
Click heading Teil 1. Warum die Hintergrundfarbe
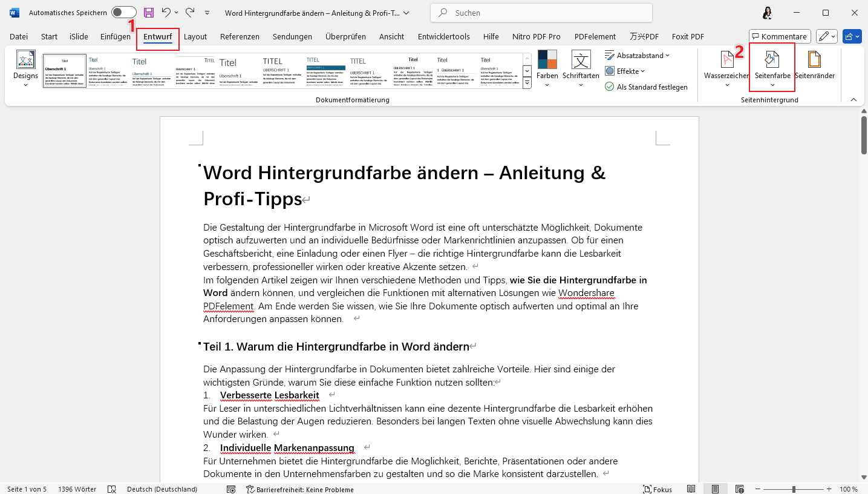click(336, 347)
